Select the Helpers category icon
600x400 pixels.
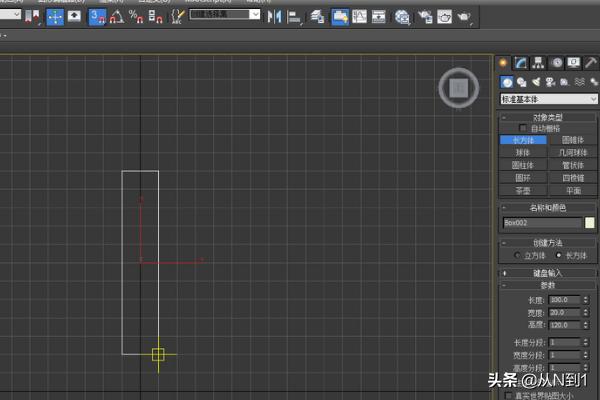tap(565, 82)
